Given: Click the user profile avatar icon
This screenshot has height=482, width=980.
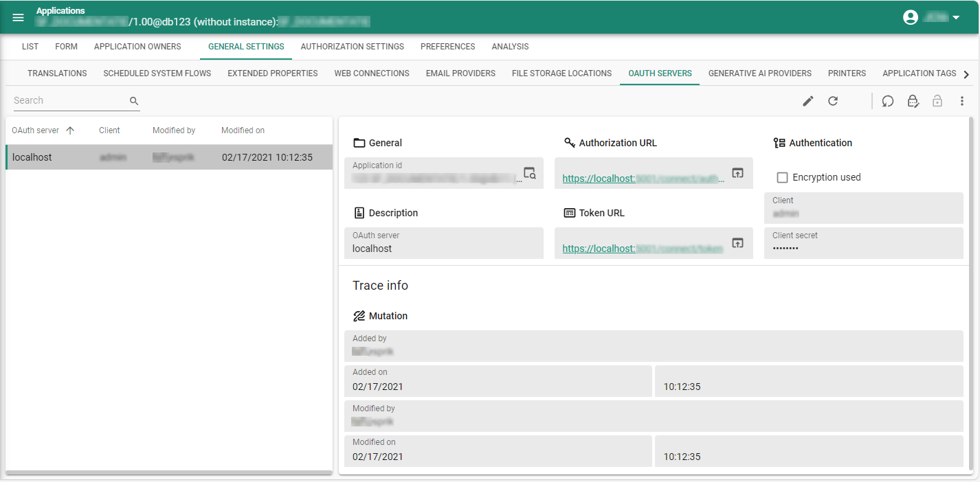Looking at the screenshot, I should pos(911,17).
